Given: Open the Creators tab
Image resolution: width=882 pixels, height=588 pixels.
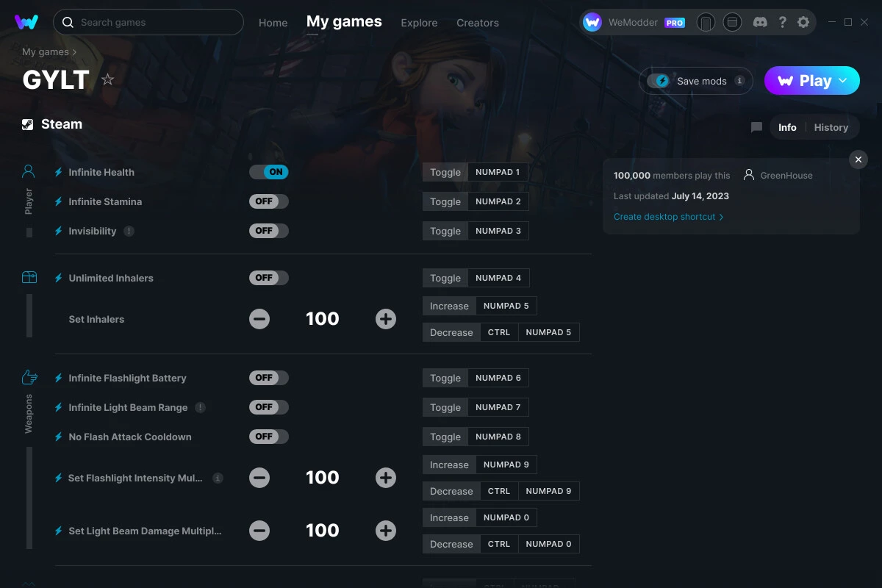Looking at the screenshot, I should tap(478, 23).
